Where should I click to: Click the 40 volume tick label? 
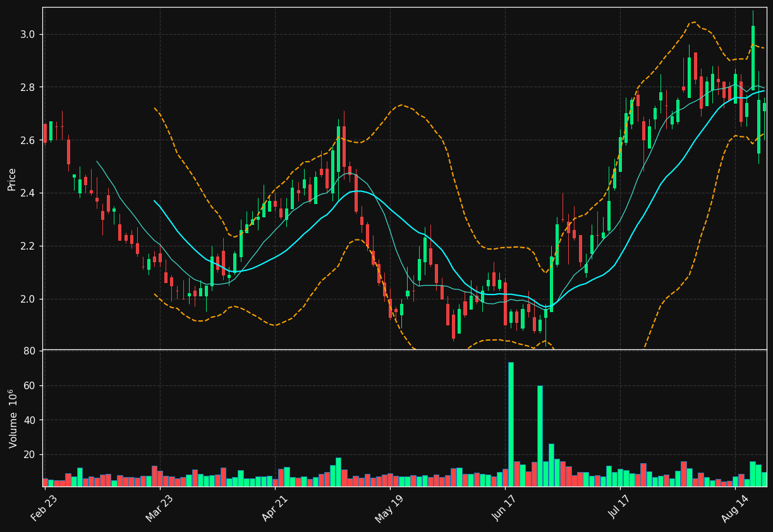click(29, 420)
